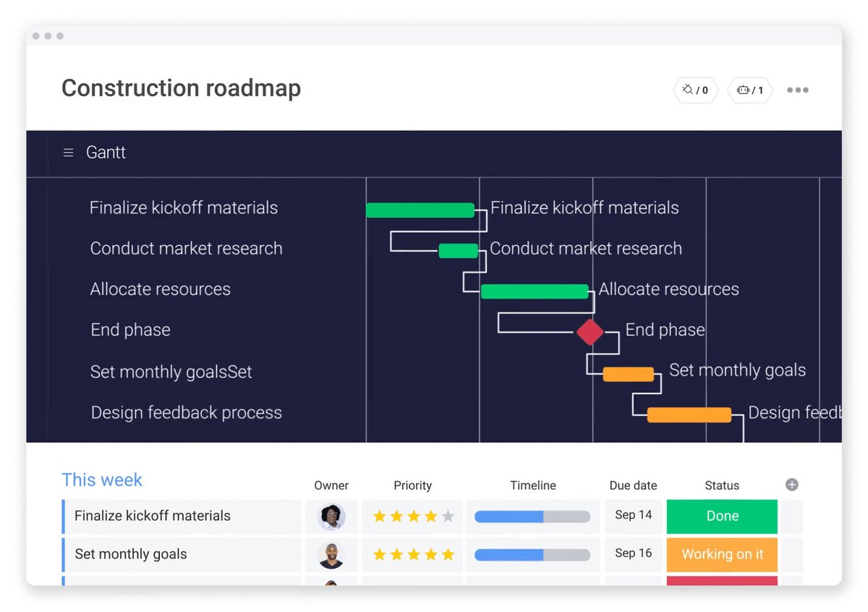Open Set monthly goals in the table
This screenshot has height=612, width=868.
click(131, 555)
